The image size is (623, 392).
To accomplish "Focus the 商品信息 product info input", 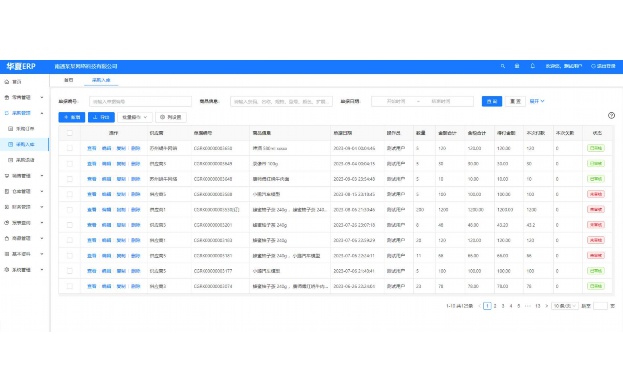I will [x=281, y=101].
